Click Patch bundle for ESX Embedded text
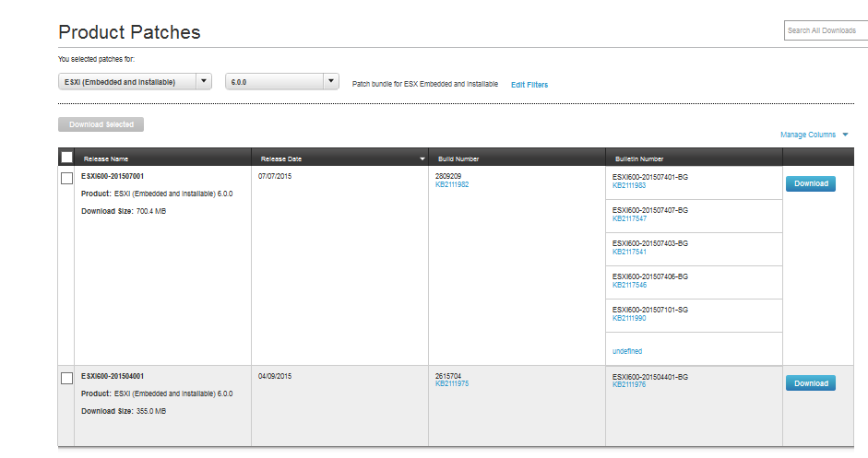868x458 pixels. [x=425, y=84]
